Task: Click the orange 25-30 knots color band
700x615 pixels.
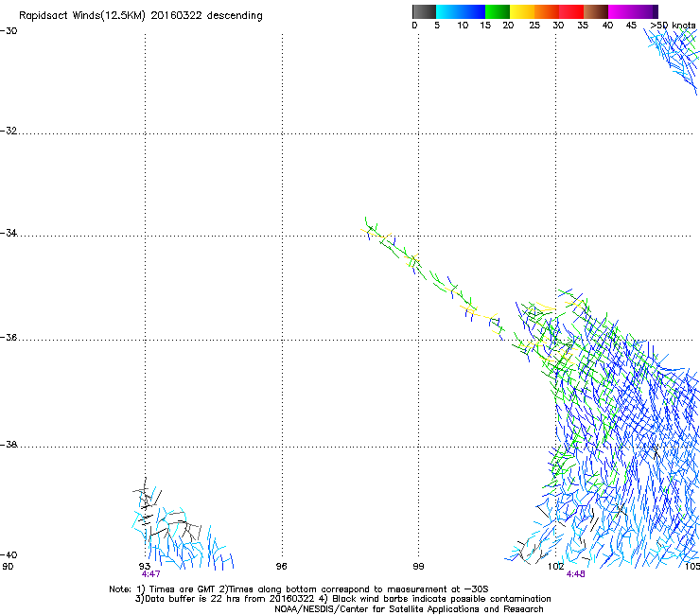Action: point(547,11)
